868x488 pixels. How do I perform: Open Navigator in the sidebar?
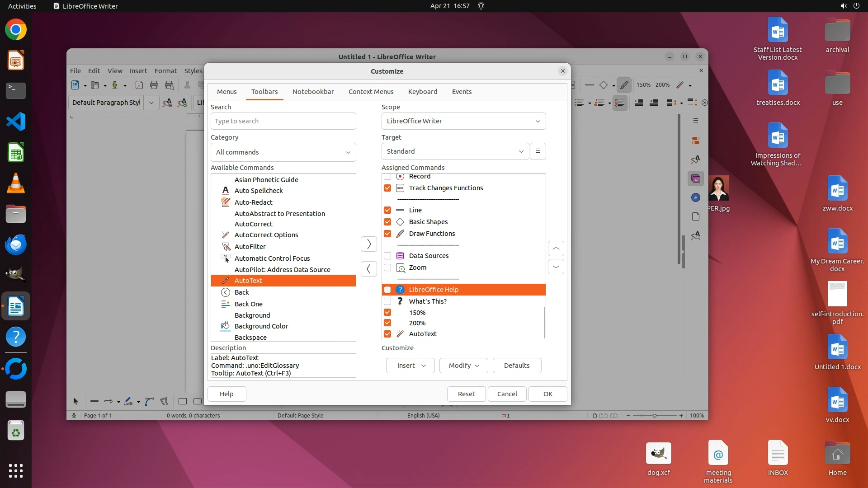[696, 197]
